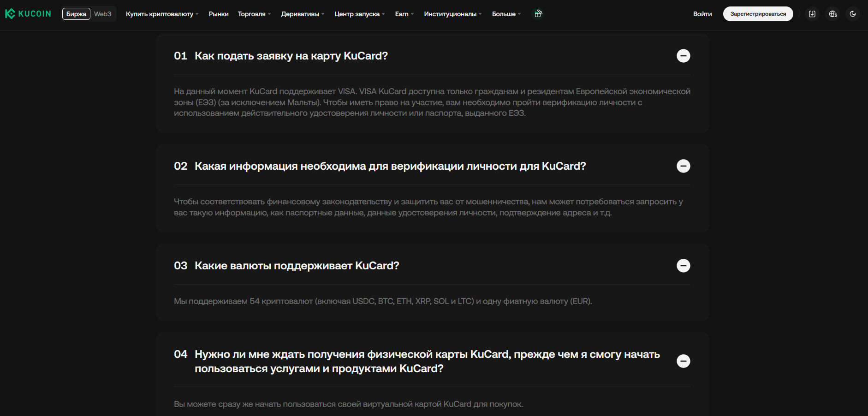Switch to the Web3 mode
Viewport: 868px width, 416px height.
(102, 14)
